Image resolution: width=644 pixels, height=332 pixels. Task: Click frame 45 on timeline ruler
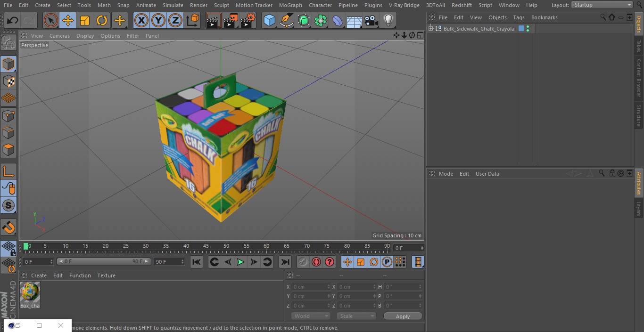206,246
